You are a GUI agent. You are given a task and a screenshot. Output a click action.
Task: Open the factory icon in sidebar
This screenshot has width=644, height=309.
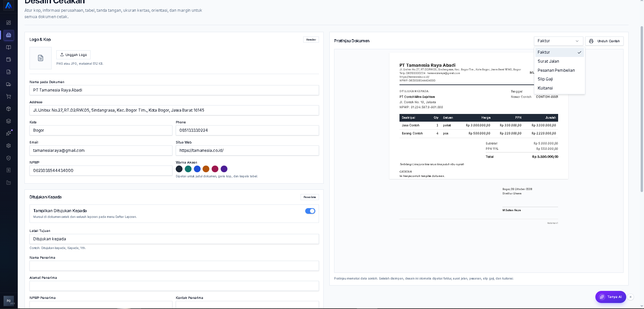[9, 183]
